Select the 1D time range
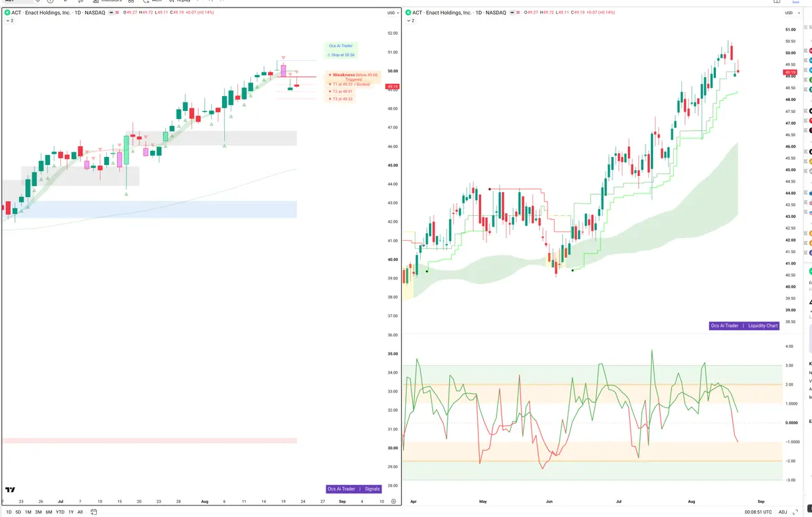 click(x=9, y=512)
